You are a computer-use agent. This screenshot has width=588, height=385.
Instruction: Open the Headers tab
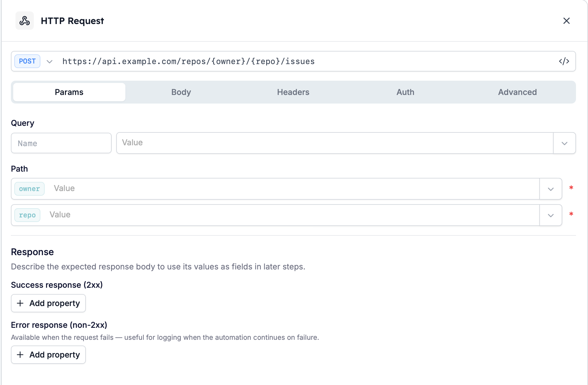[x=293, y=92]
